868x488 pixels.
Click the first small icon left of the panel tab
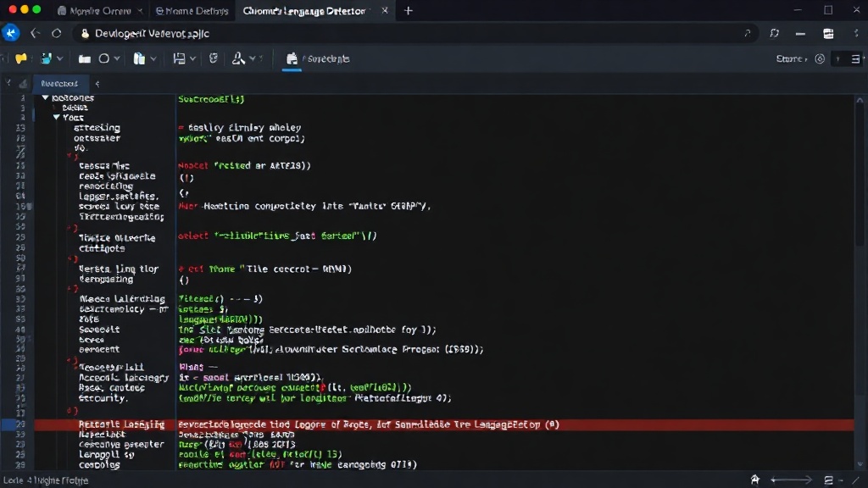coord(8,84)
